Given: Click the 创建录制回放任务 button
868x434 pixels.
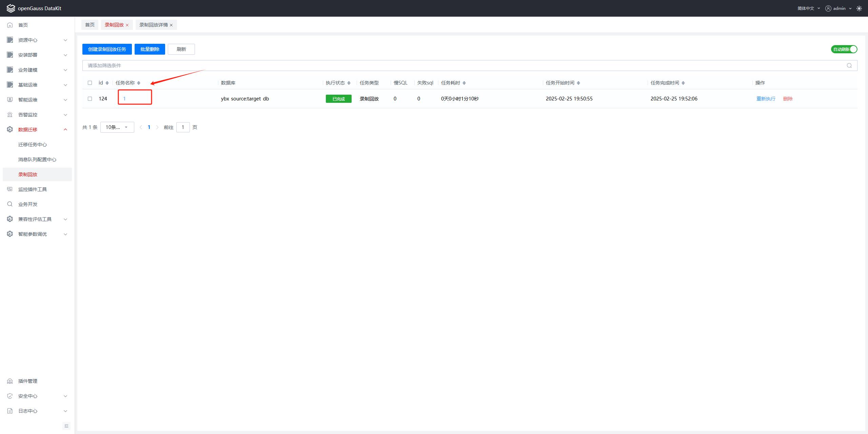Looking at the screenshot, I should click(107, 49).
